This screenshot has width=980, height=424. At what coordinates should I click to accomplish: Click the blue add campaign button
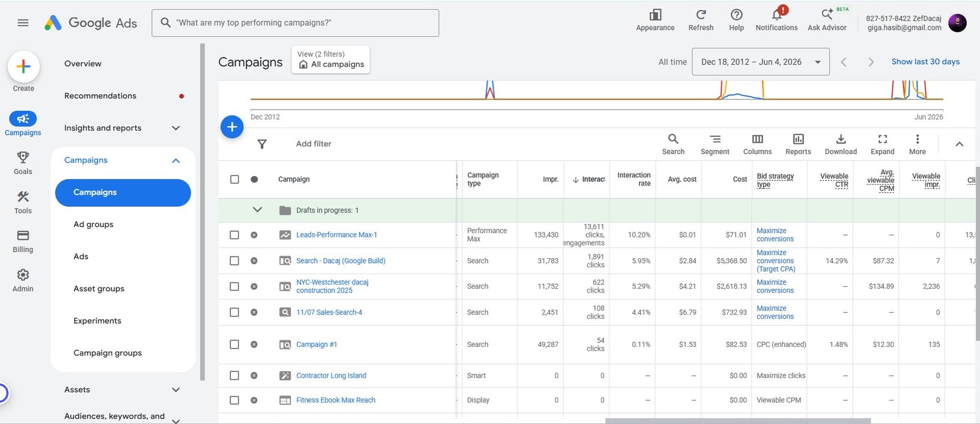click(x=232, y=127)
